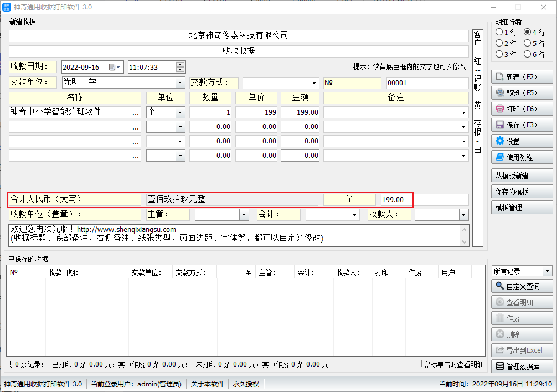The height and width of the screenshot is (392, 557).
Task: Click 永久授权 in the status bar
Action: point(246,384)
